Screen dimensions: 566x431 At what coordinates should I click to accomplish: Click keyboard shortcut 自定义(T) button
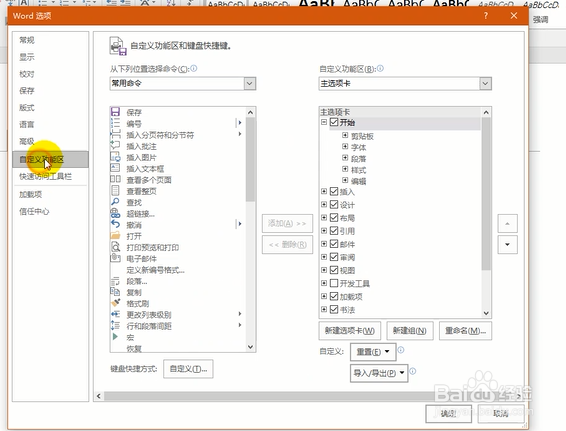click(x=188, y=369)
